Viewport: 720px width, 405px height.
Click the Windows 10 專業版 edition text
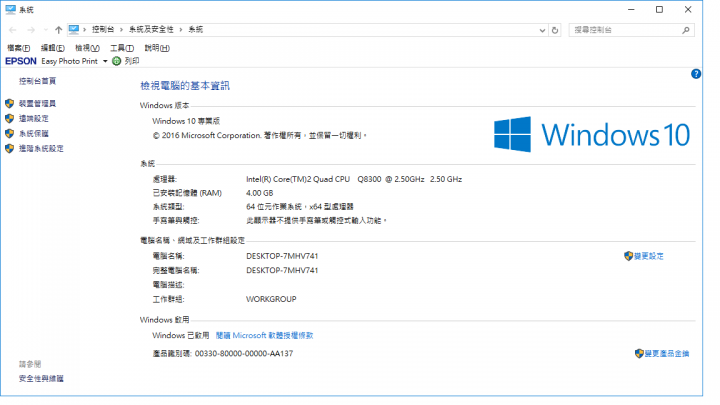[x=186, y=121]
